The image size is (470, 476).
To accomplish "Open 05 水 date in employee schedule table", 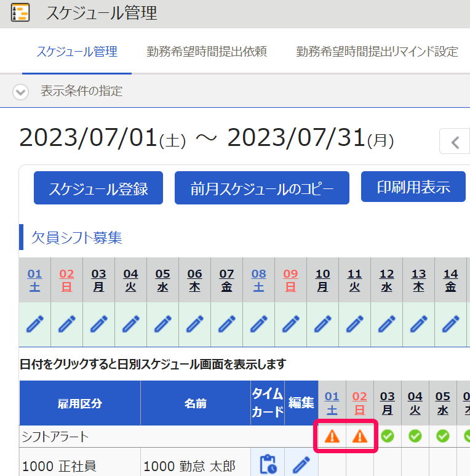I will pyautogui.click(x=443, y=403).
